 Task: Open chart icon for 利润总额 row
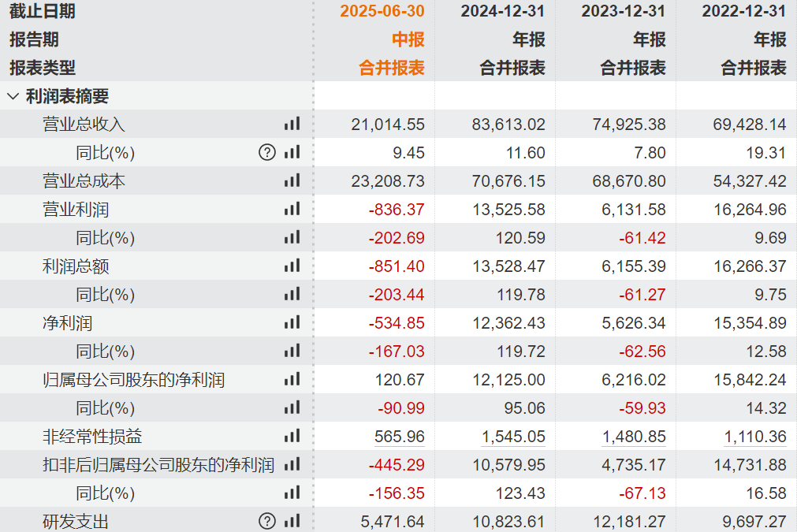(x=292, y=266)
